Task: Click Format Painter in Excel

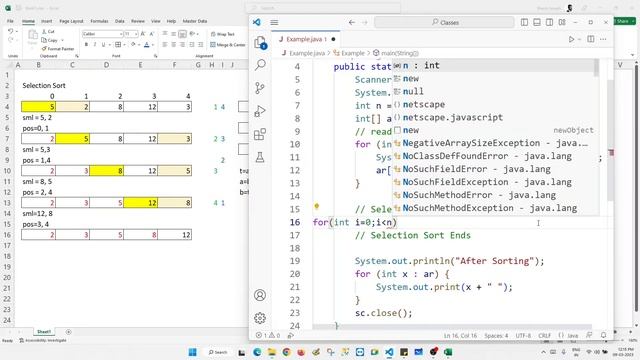Action: click(58, 49)
